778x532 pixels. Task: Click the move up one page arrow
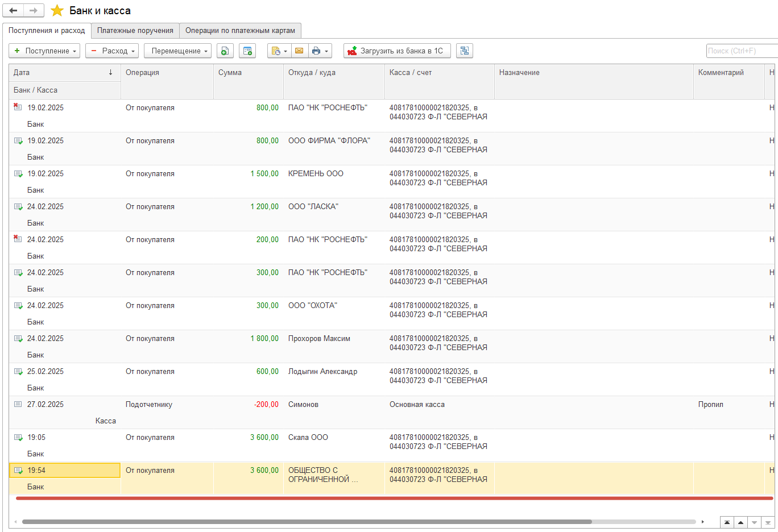click(x=740, y=522)
